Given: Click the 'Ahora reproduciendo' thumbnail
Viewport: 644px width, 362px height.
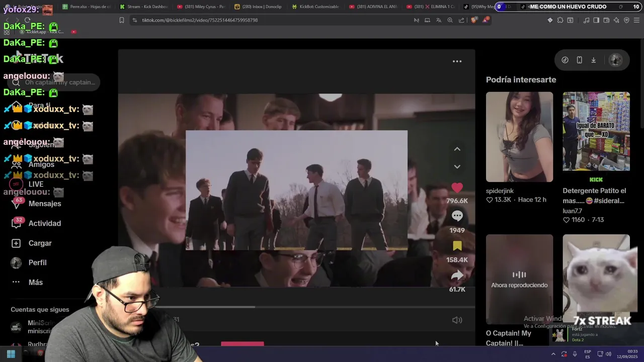Looking at the screenshot, I should [519, 279].
